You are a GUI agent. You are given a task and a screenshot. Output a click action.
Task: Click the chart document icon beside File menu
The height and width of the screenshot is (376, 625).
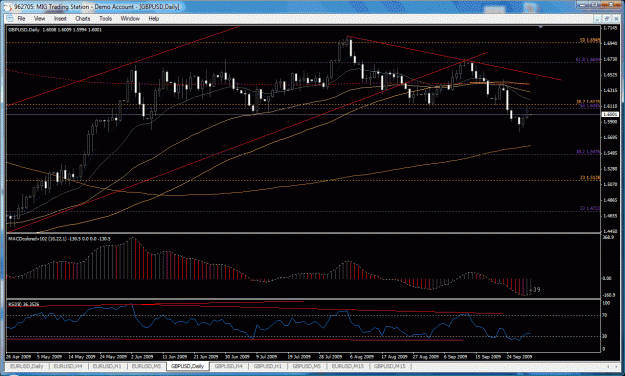(9, 19)
